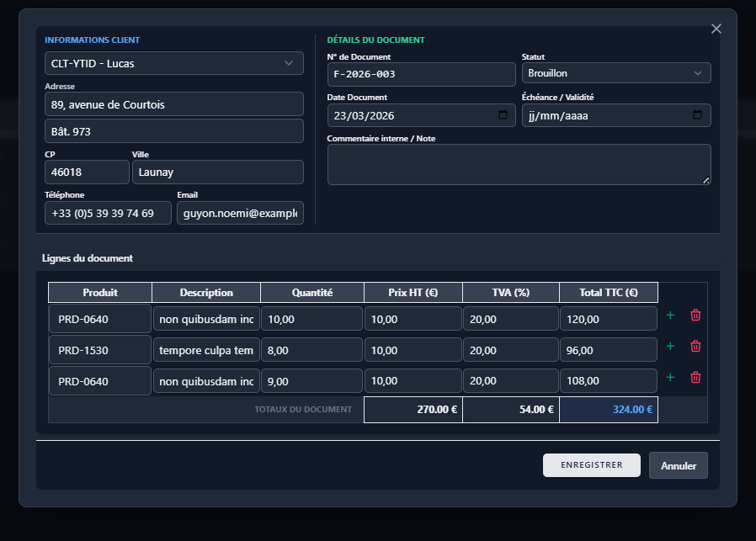Delete the first PRD-0640 line
Screen dimensions: 756x541
click(x=695, y=315)
